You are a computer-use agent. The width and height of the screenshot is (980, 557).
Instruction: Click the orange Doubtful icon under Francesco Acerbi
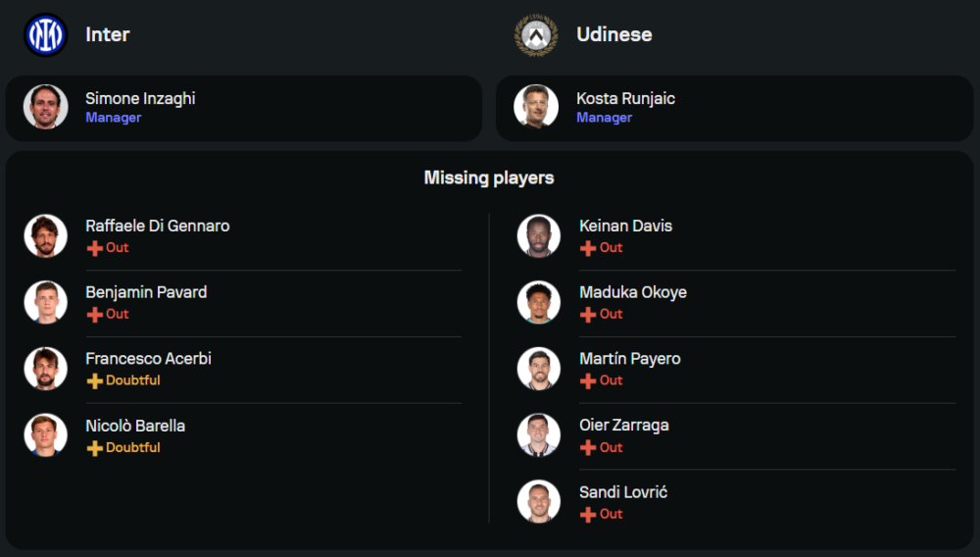[95, 380]
